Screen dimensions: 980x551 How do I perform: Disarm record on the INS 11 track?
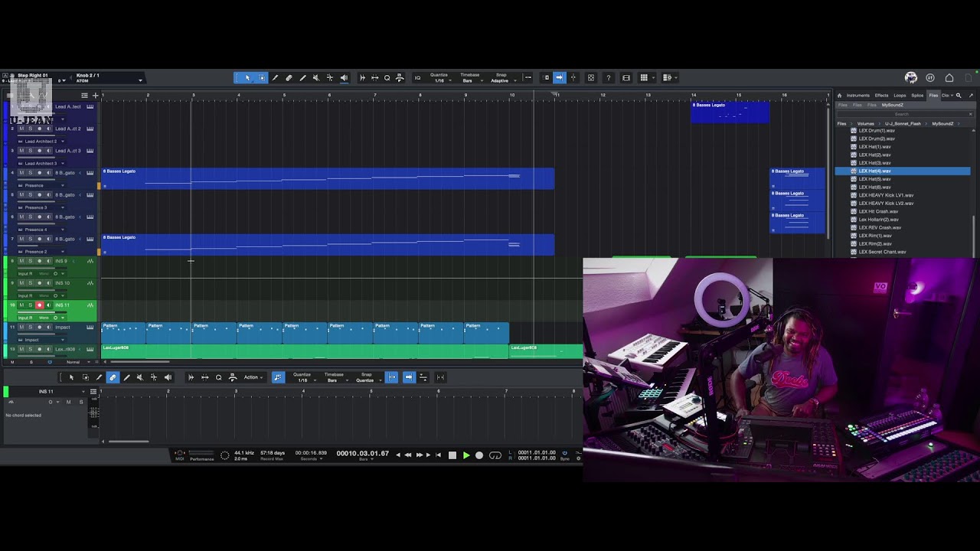click(x=40, y=305)
